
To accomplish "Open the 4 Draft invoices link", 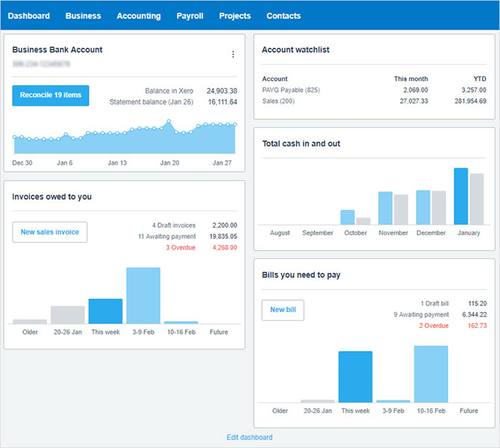I will click(174, 225).
